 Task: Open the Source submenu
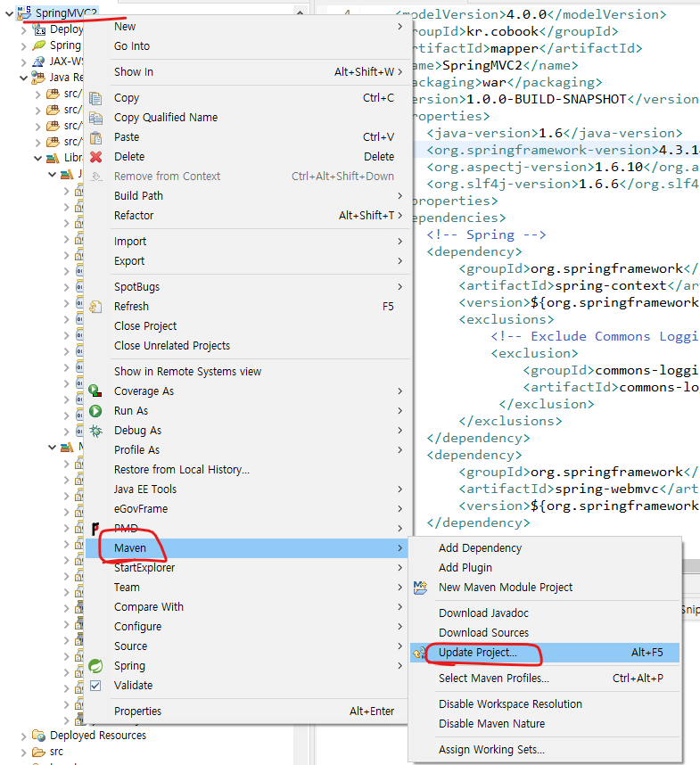tap(247, 646)
